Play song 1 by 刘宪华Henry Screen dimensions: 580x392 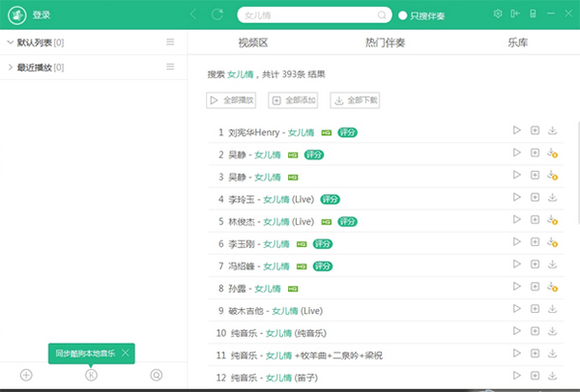click(517, 130)
